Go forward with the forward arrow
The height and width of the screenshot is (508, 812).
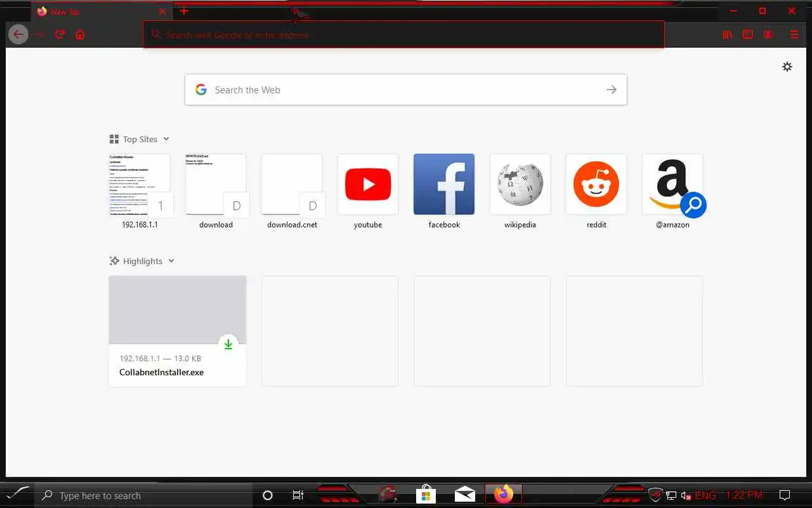(x=40, y=34)
